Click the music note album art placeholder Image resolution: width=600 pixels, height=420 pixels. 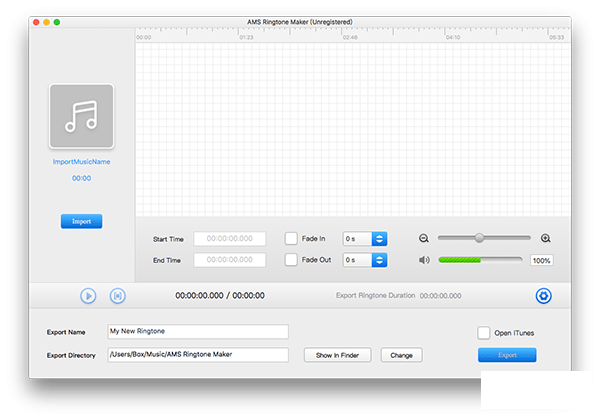(82, 116)
